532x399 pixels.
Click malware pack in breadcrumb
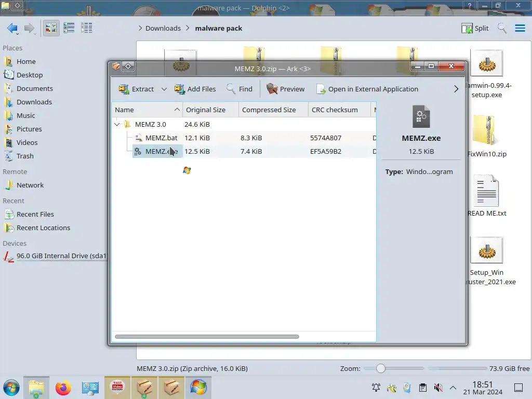click(x=219, y=28)
